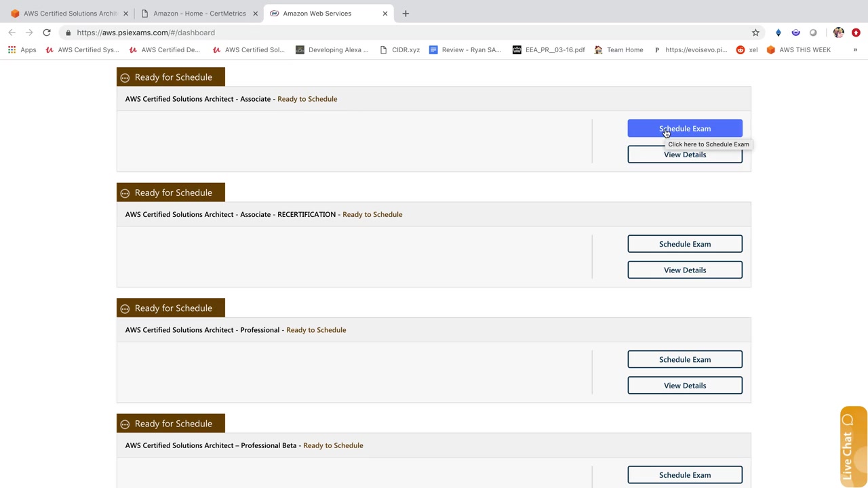Screen dimensions: 868x488
Task: Open the gray sphere browser extension
Action: pos(813,33)
